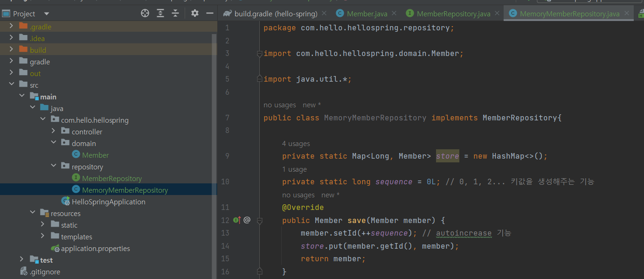Switch to build.gradle (hello-spring) tab

[x=276, y=14]
